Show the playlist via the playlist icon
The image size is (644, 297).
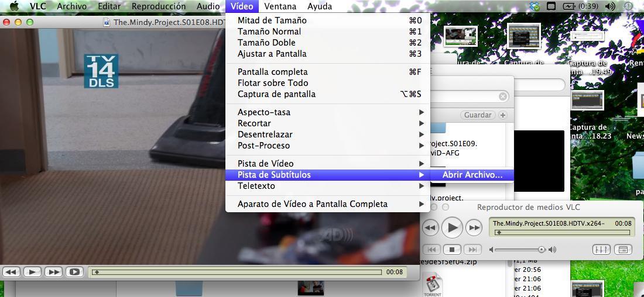(x=623, y=250)
